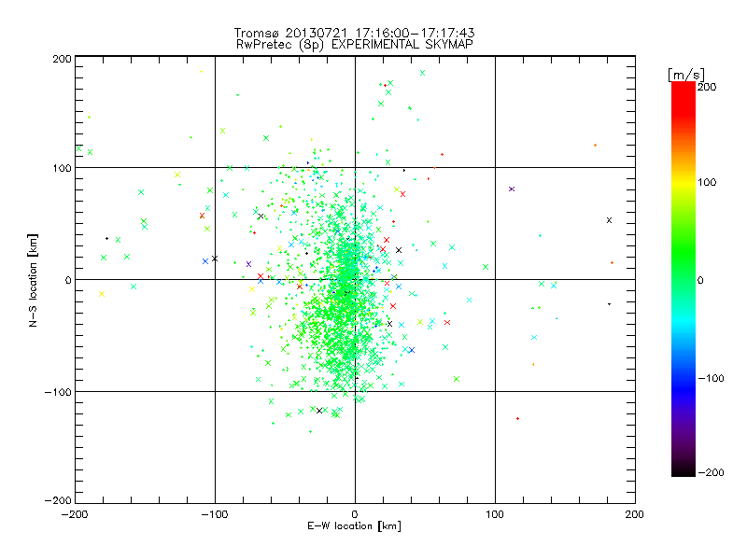Click the orange dot in the top-right of the plot
The image size is (747, 560).
coord(595,146)
